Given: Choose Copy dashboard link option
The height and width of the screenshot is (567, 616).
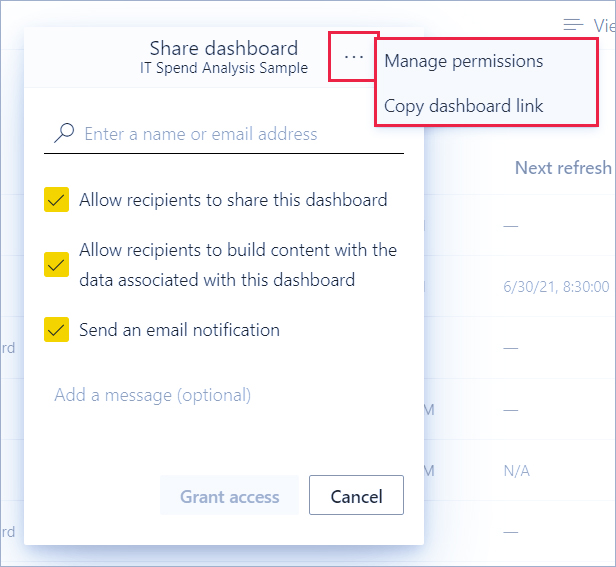Looking at the screenshot, I should coord(464,106).
